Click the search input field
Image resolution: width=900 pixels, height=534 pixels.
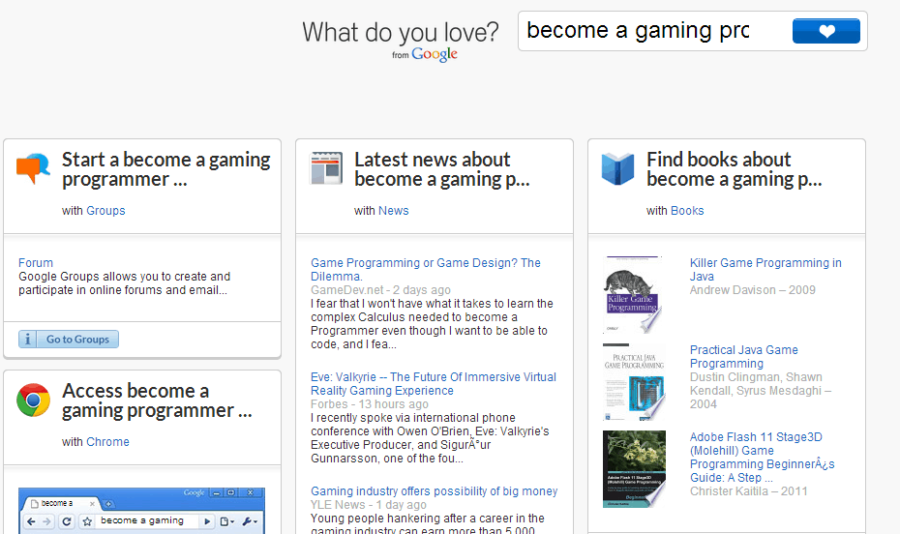point(652,31)
